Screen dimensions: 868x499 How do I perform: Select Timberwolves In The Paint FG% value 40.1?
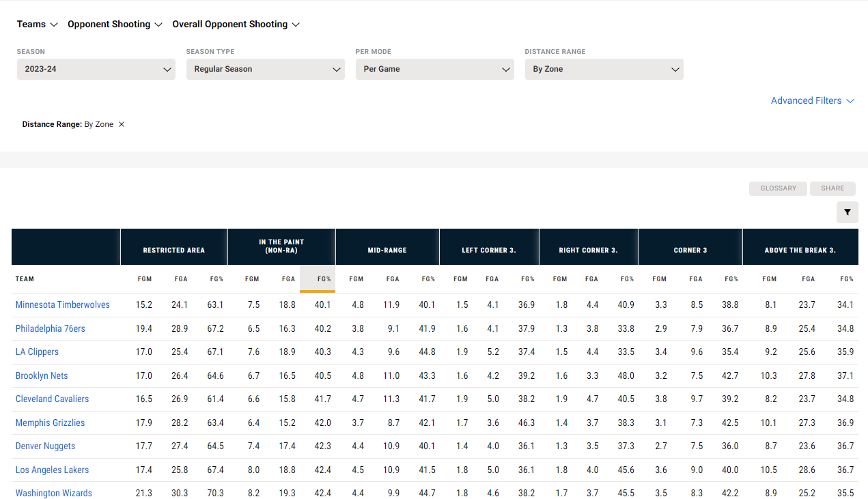[x=323, y=305]
